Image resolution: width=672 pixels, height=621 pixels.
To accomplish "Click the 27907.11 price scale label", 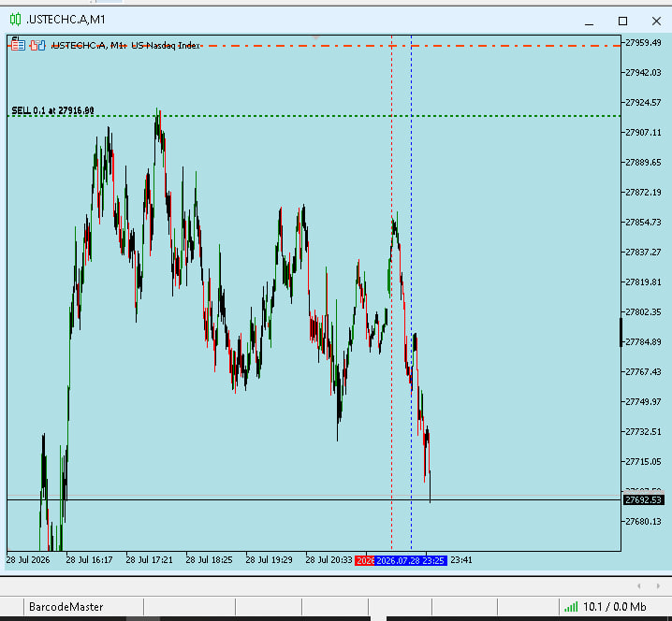I will coord(643,133).
